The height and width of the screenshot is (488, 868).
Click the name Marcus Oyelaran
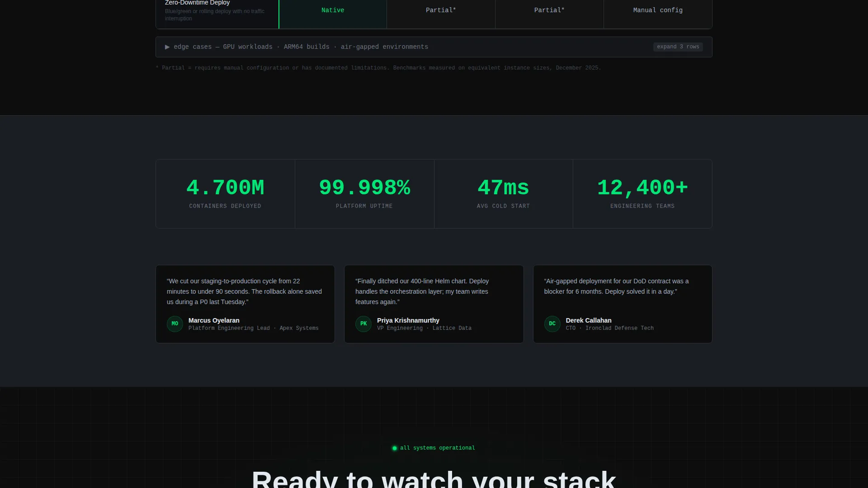(214, 320)
